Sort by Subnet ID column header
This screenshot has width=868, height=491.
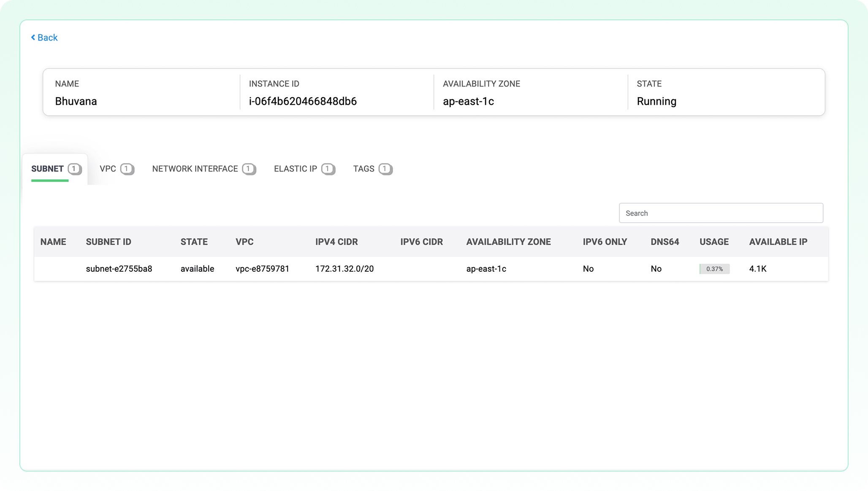point(108,242)
